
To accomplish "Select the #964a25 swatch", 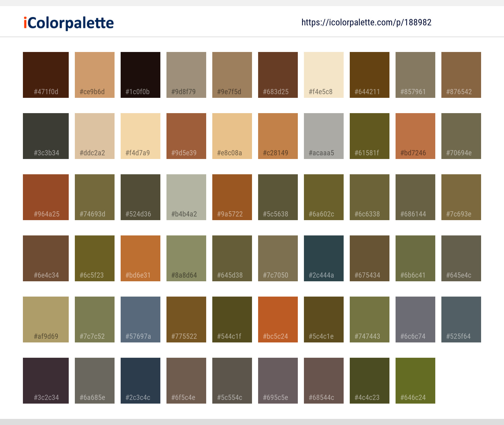I will click(x=46, y=197).
